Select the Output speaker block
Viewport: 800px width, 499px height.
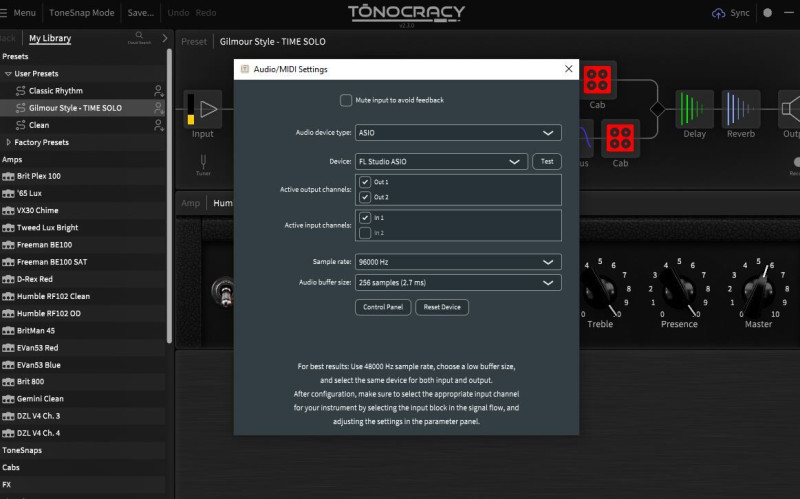[790, 109]
